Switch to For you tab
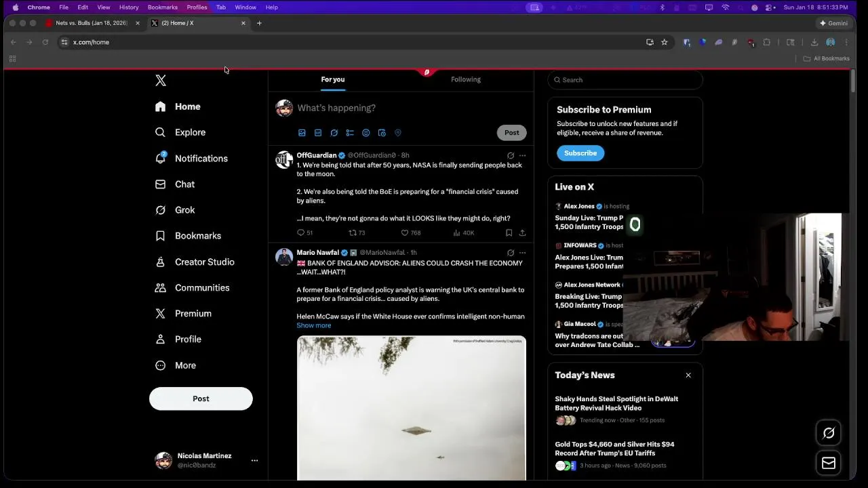The height and width of the screenshot is (488, 868). pos(333,80)
